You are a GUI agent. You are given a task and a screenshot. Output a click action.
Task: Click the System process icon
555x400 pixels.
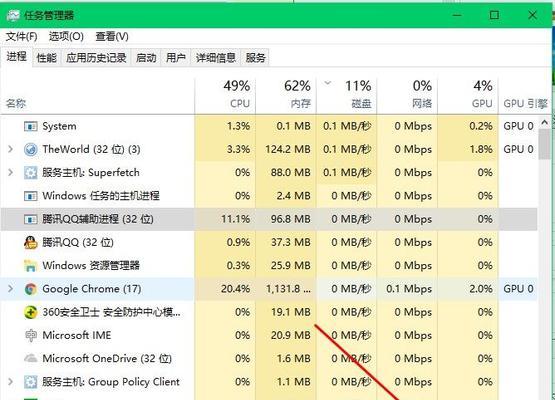(x=30, y=126)
